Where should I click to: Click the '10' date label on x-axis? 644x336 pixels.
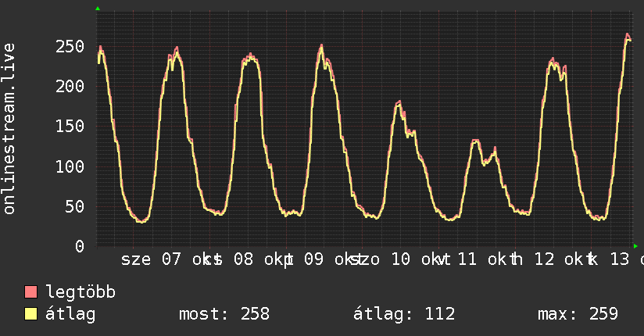pyautogui.click(x=400, y=259)
